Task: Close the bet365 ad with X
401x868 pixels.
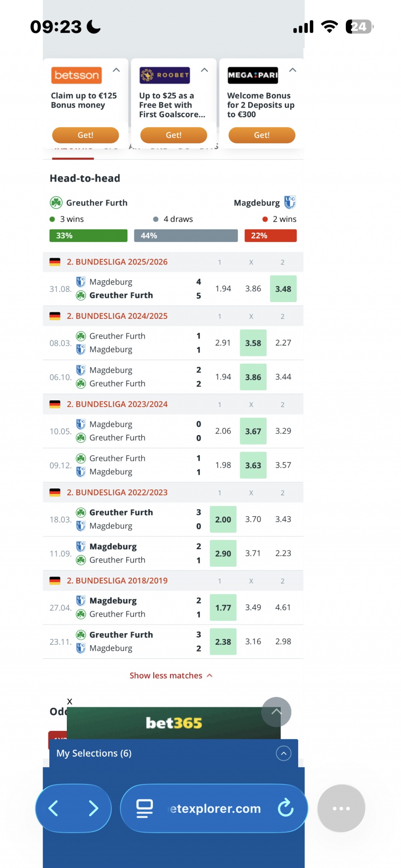Action: 70,701
